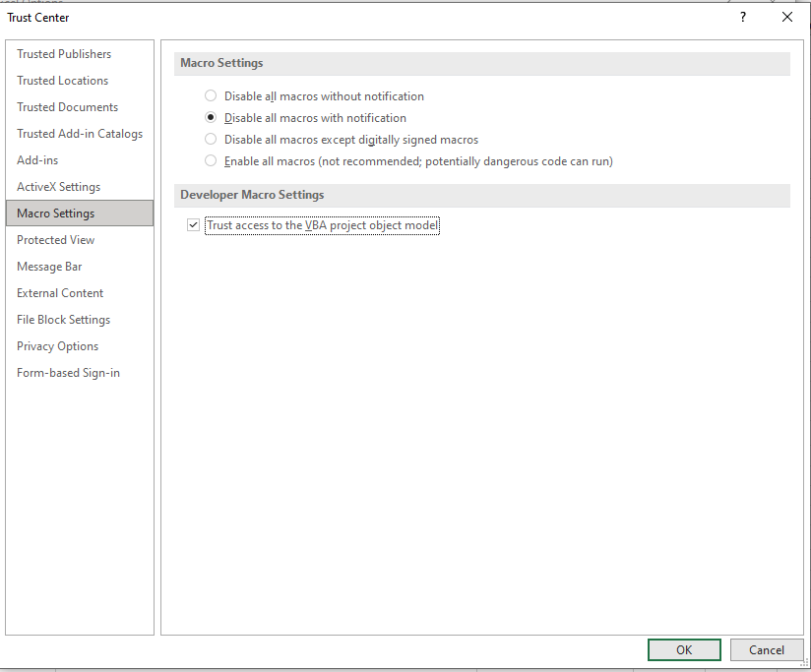
Task: Select Enable all macros option
Action: tap(211, 161)
